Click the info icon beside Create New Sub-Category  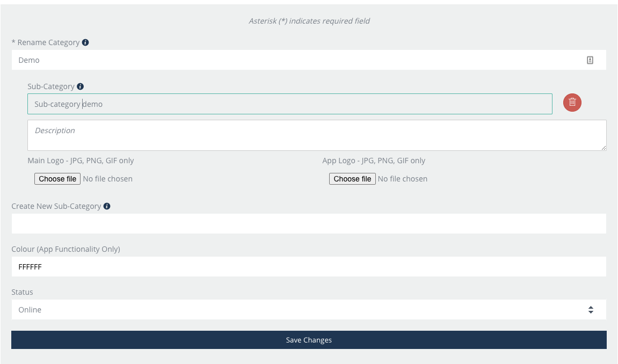click(x=107, y=206)
